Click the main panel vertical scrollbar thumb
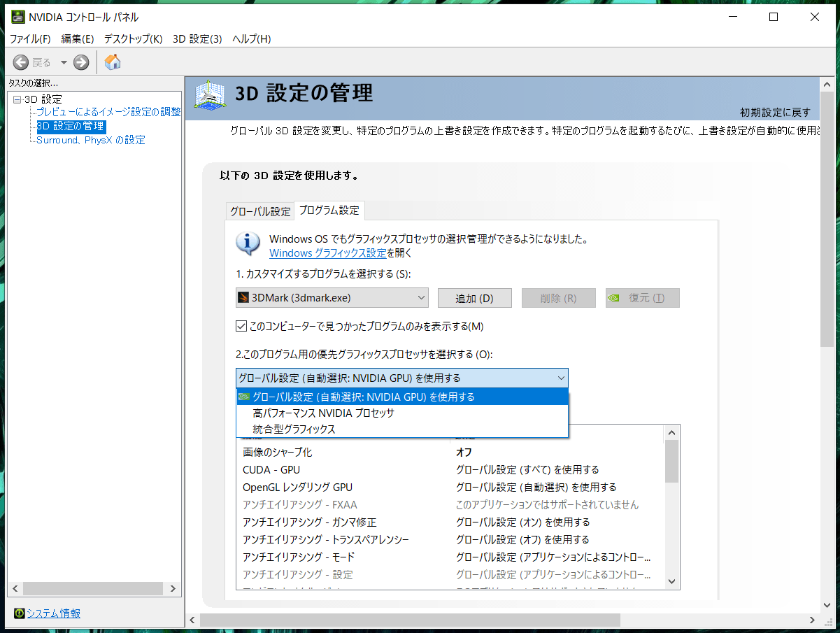The image size is (840, 633). pyautogui.click(x=827, y=219)
